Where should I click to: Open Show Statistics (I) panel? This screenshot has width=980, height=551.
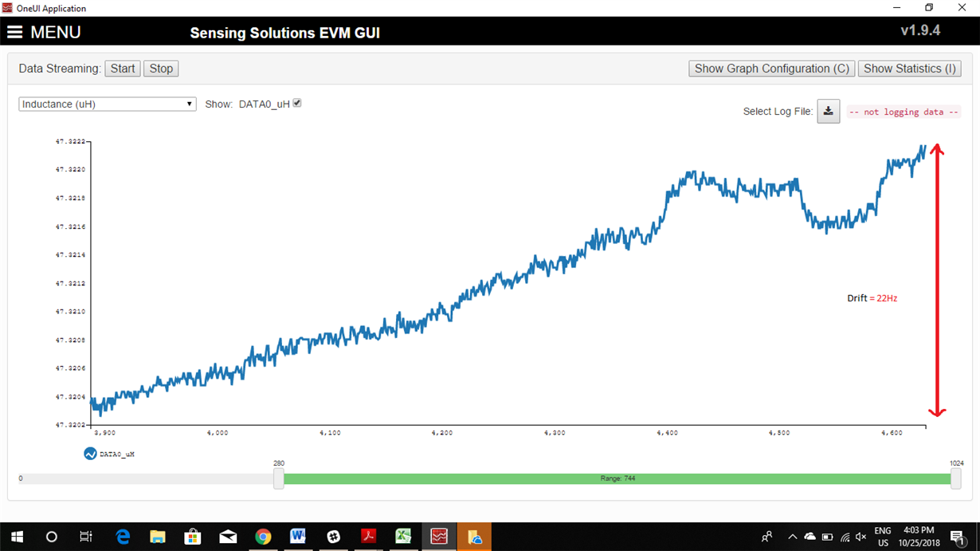(x=909, y=69)
